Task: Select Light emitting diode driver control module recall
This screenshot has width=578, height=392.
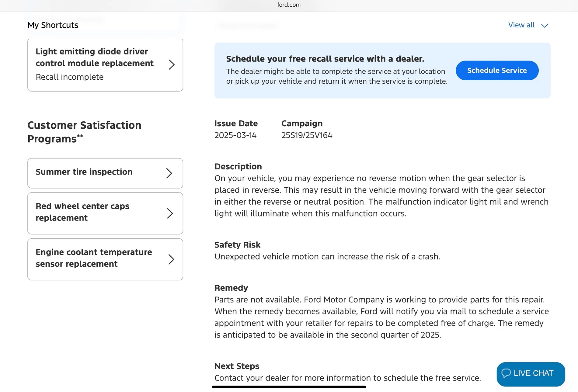Action: coord(105,65)
